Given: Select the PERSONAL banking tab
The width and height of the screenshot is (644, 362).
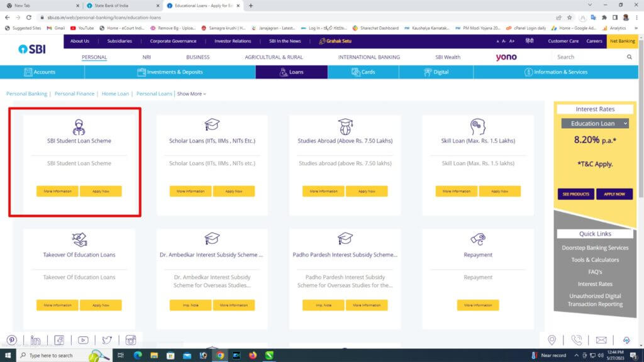Looking at the screenshot, I should (94, 57).
